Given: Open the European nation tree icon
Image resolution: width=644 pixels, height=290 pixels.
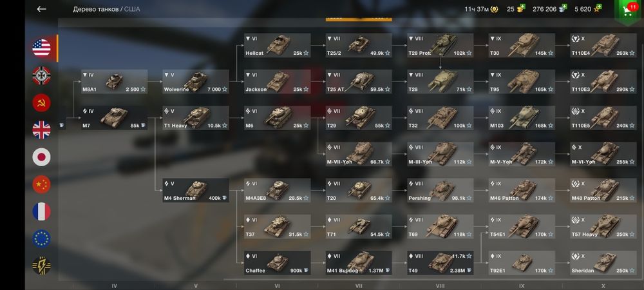Looking at the screenshot, I should click(41, 238).
